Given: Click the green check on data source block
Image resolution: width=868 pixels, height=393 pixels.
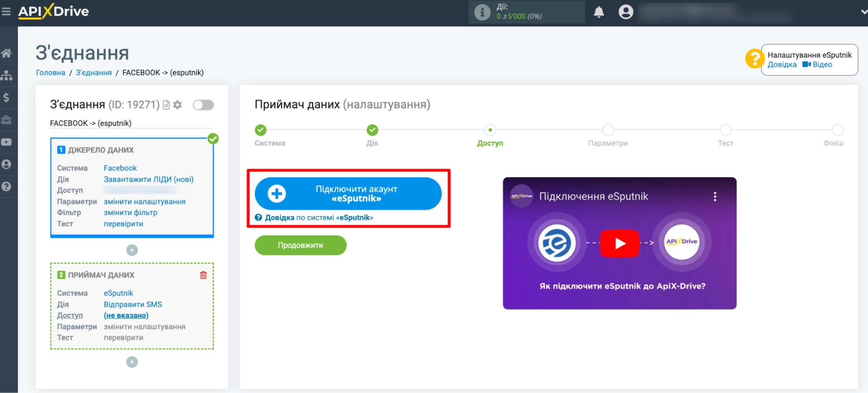Looking at the screenshot, I should click(x=213, y=139).
